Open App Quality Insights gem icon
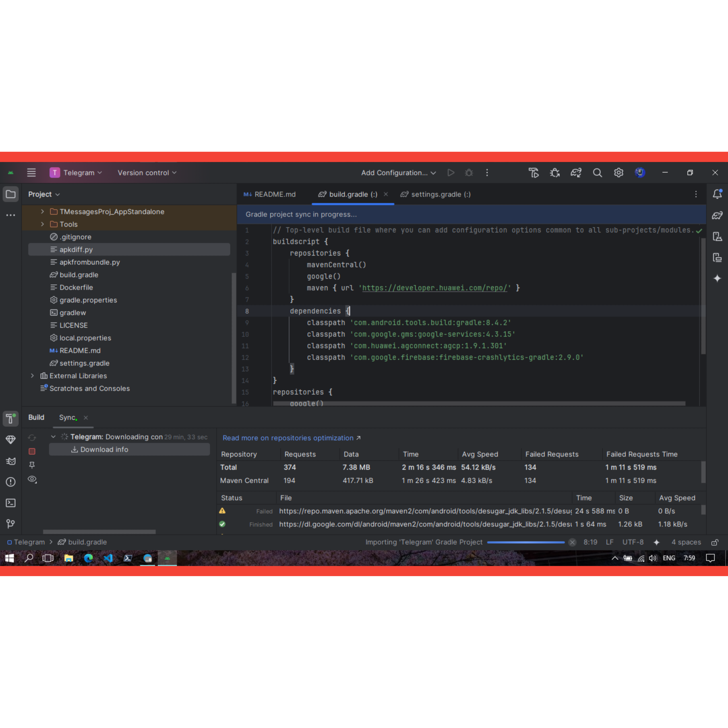The image size is (728, 728). (10, 440)
